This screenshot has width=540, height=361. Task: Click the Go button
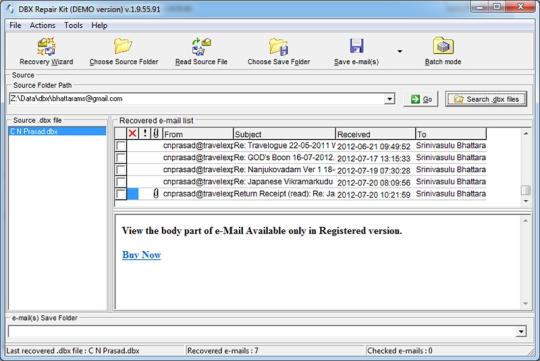[x=421, y=99]
